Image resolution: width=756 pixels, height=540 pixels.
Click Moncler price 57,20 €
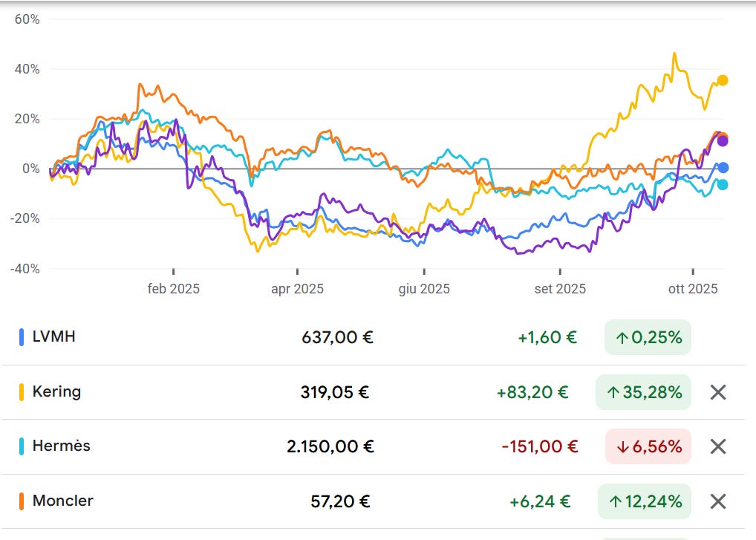tap(340, 502)
